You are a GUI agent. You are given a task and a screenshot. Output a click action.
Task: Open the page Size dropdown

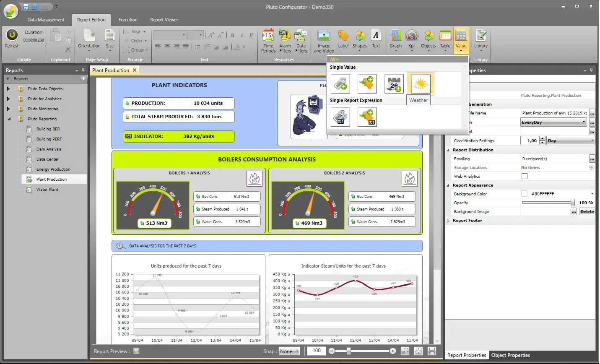[110, 41]
